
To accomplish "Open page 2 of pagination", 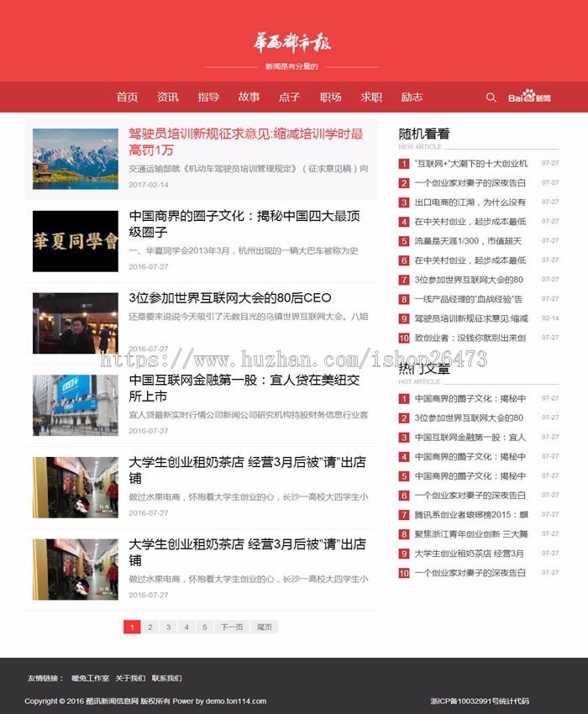I will [x=150, y=627].
